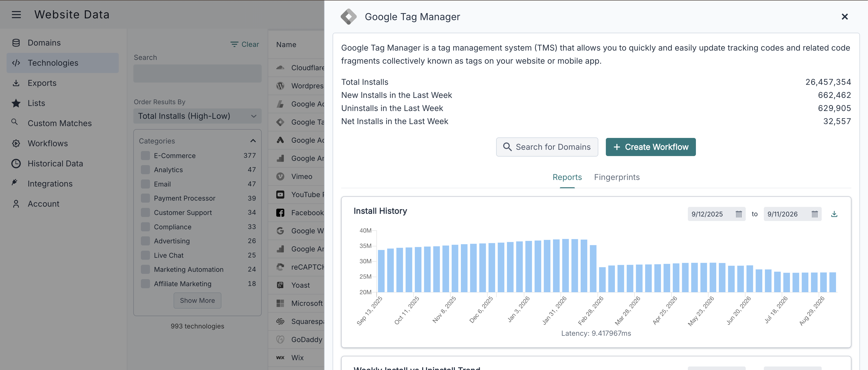Image resolution: width=868 pixels, height=370 pixels.
Task: Enable the Payment Processor category filter
Action: point(145,198)
